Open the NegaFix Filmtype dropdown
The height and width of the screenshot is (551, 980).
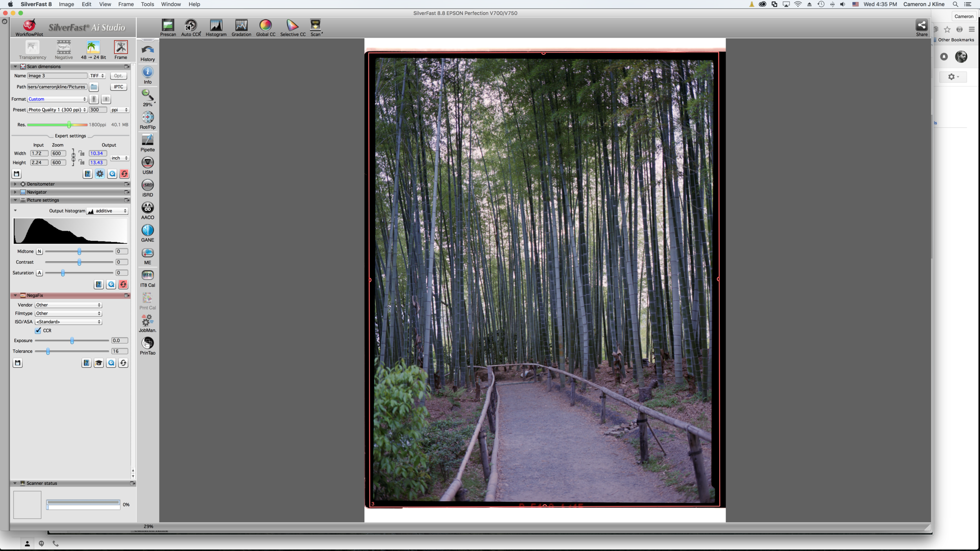(x=69, y=314)
